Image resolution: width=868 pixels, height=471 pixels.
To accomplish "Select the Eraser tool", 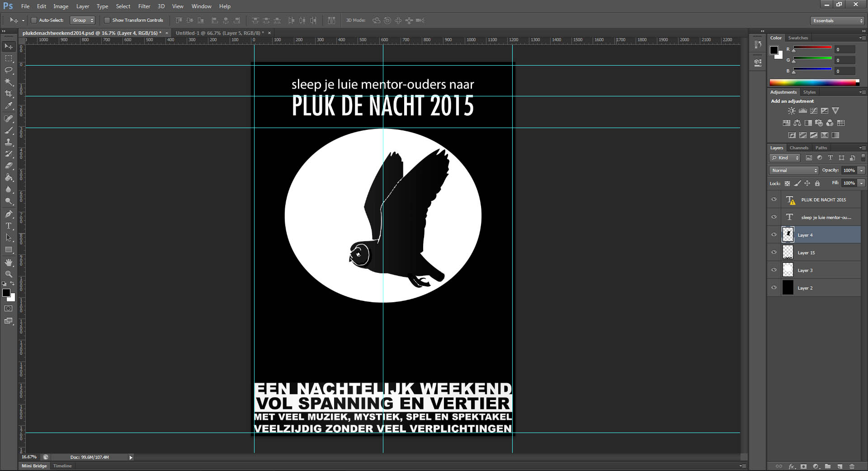I will 9,166.
